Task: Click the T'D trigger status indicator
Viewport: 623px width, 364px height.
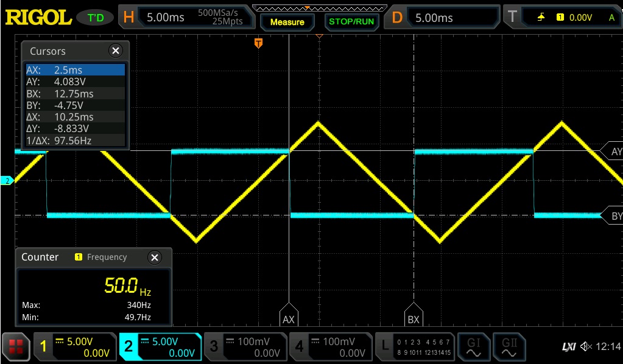Action: pos(96,18)
